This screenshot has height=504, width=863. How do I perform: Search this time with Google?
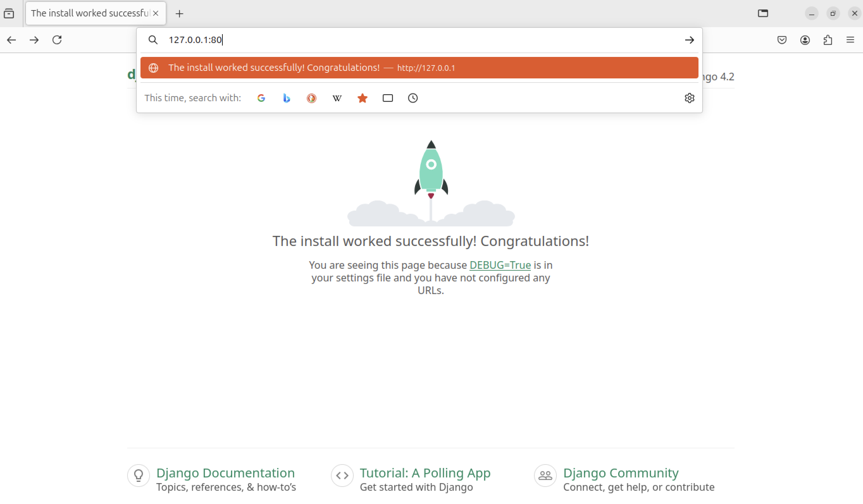[x=261, y=98]
